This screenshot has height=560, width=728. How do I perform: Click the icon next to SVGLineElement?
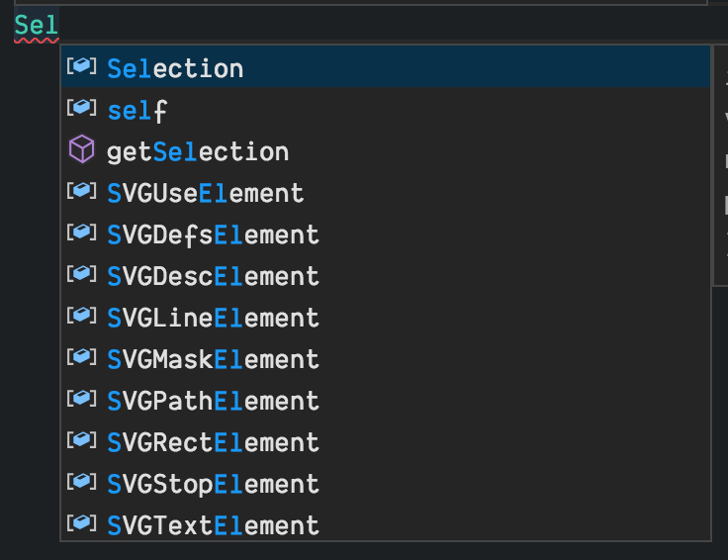click(x=81, y=317)
